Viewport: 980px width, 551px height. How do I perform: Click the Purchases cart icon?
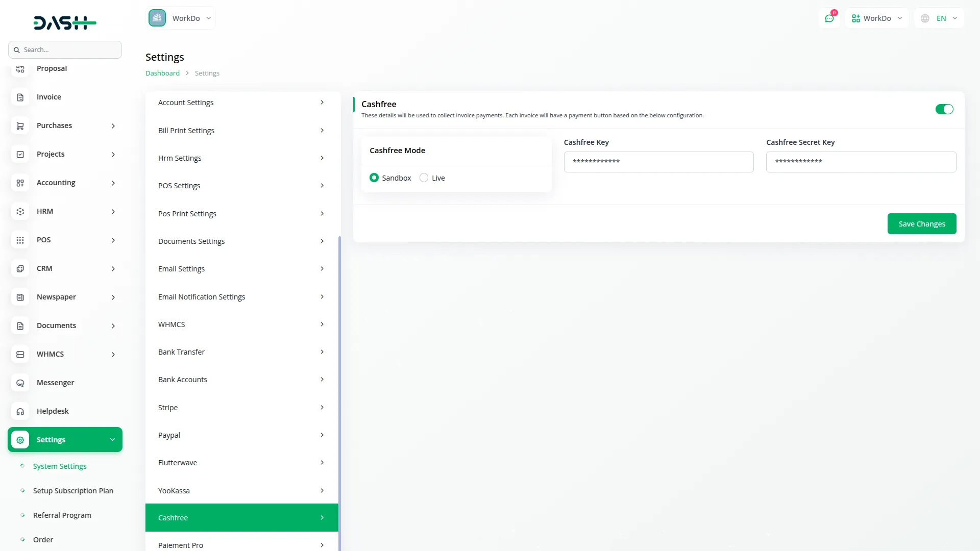[20, 126]
